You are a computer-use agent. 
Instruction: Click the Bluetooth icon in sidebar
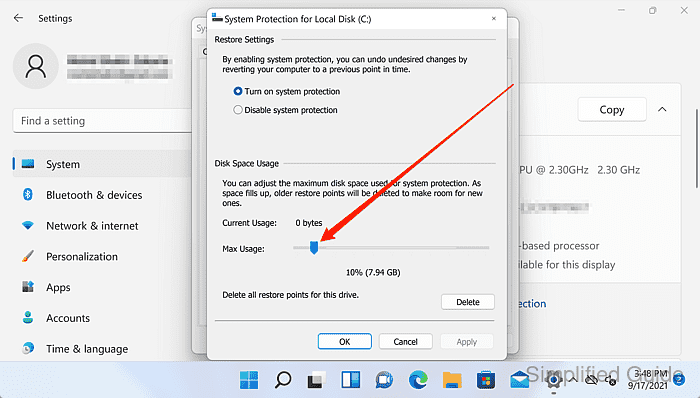pyautogui.click(x=28, y=195)
